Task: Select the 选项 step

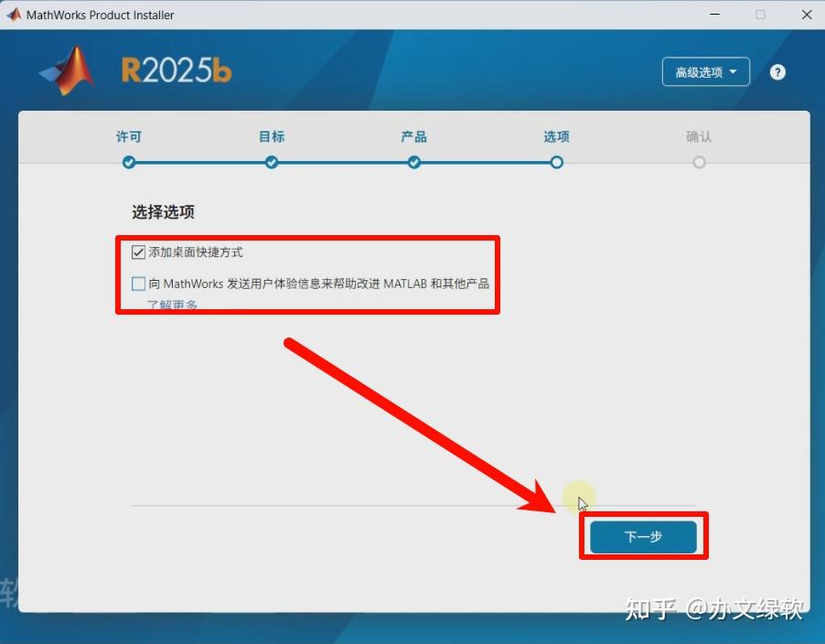Action: click(556, 137)
